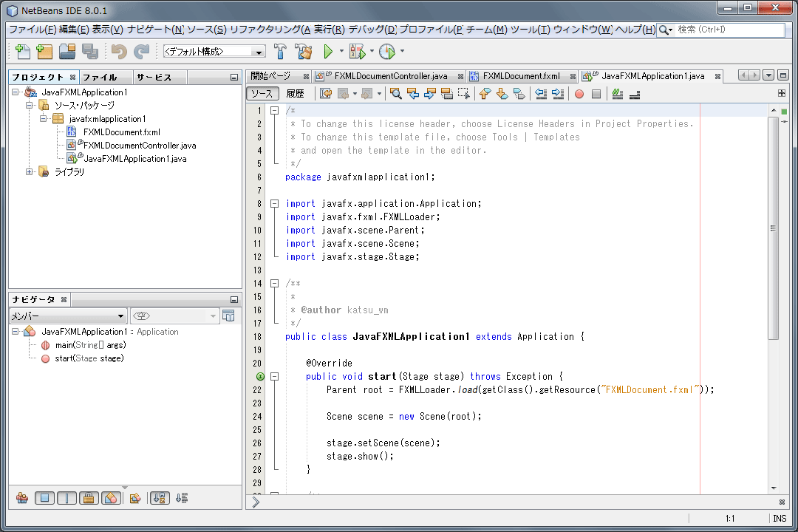
Task: Click the 履歴 view button
Action: 295,94
